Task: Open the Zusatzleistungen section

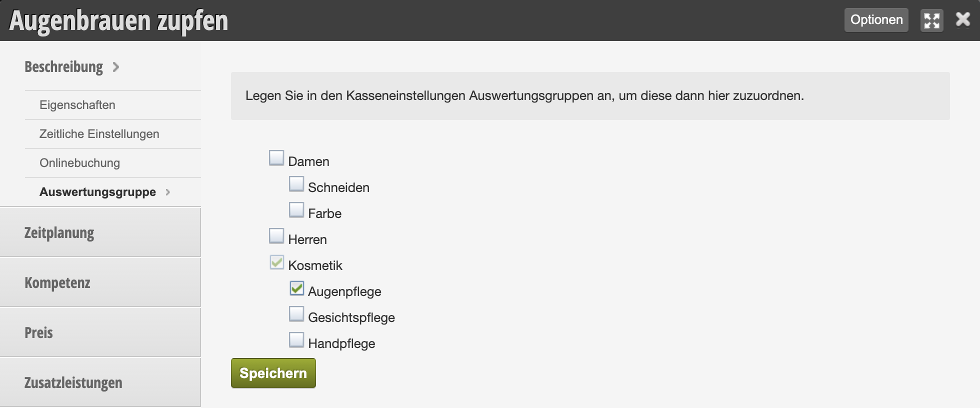Action: [100, 382]
